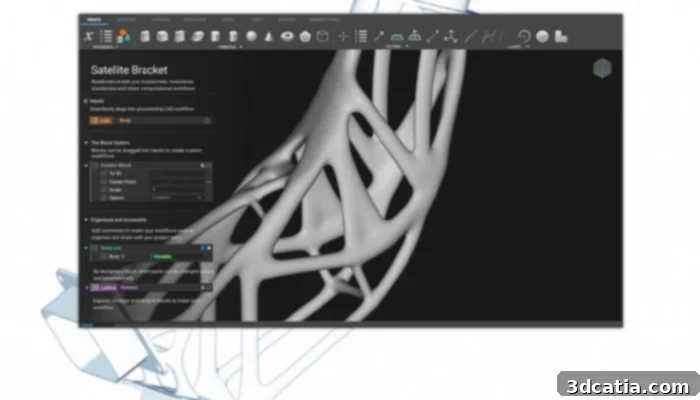Click the blue plane icon
The height and width of the screenshot is (400, 700).
397,37
